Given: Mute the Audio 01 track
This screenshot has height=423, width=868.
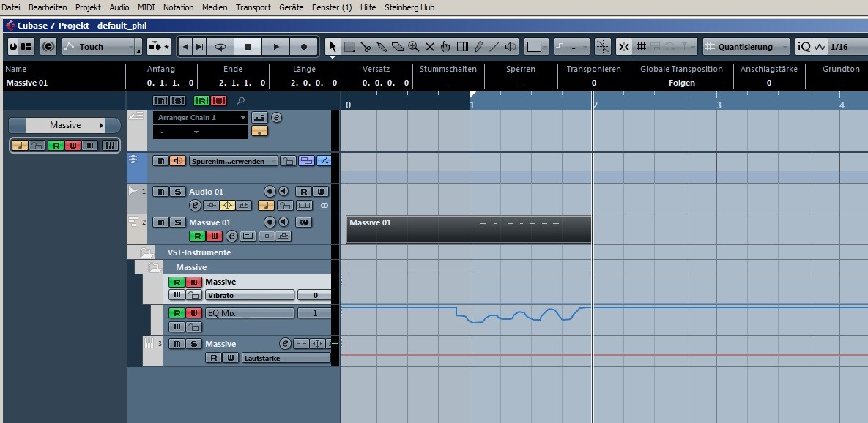Looking at the screenshot, I should click(x=160, y=191).
